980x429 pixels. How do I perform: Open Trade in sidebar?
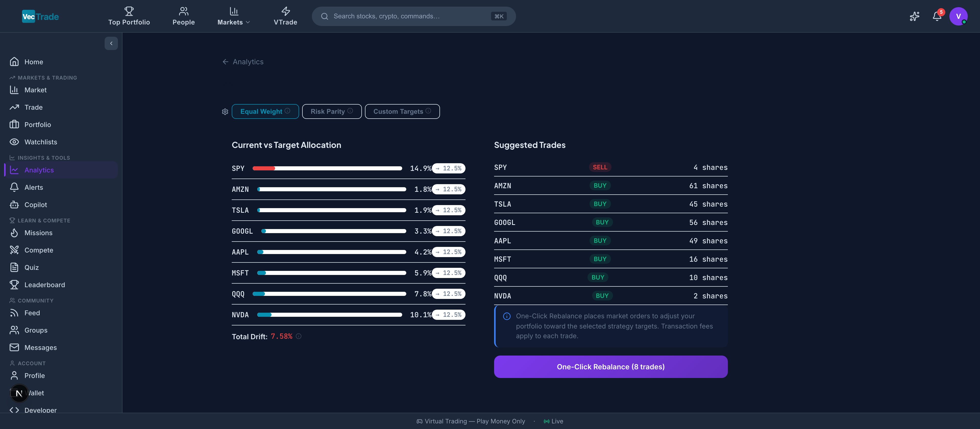pos(61,107)
